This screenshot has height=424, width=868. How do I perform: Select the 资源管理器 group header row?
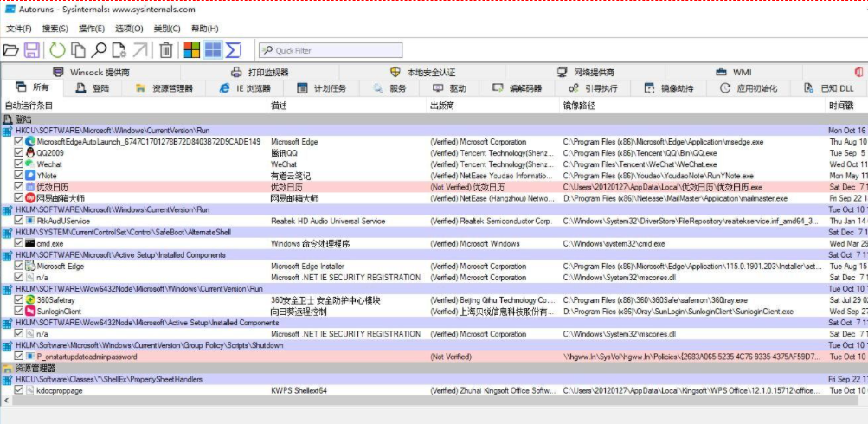click(434, 368)
